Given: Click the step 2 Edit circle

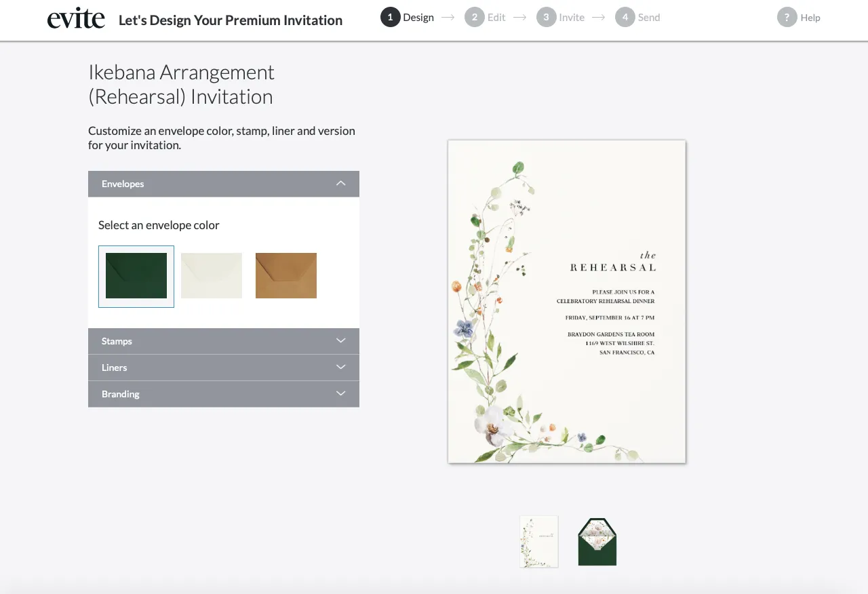Looking at the screenshot, I should pyautogui.click(x=475, y=17).
